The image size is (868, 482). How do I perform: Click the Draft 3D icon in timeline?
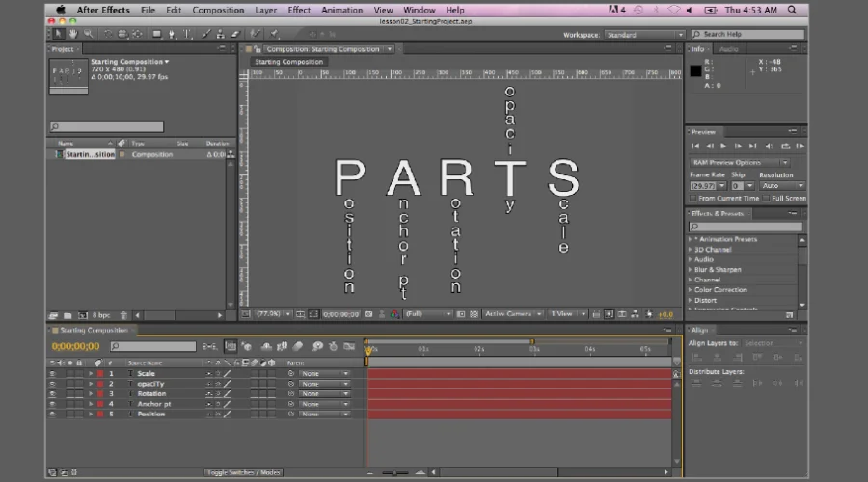[247, 346]
